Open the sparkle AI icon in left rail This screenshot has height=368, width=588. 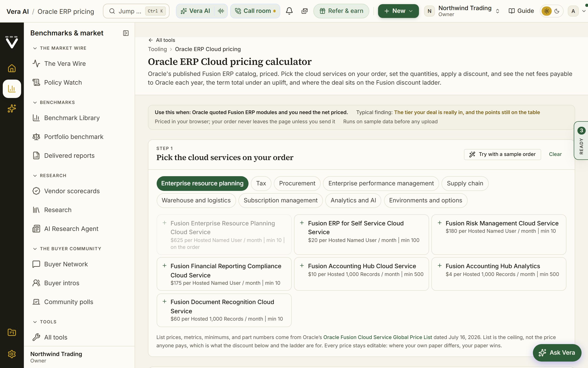click(x=12, y=108)
